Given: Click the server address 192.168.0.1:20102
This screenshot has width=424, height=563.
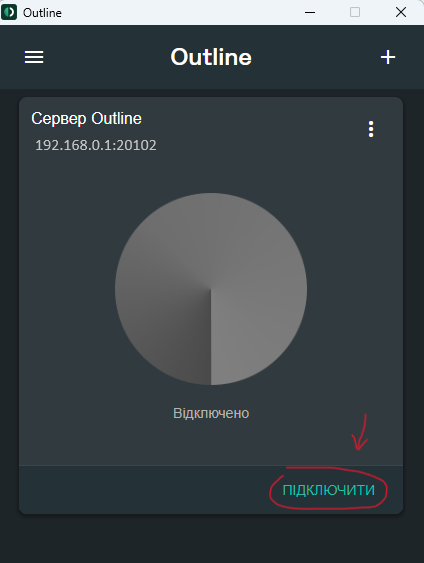Looking at the screenshot, I should (x=96, y=145).
